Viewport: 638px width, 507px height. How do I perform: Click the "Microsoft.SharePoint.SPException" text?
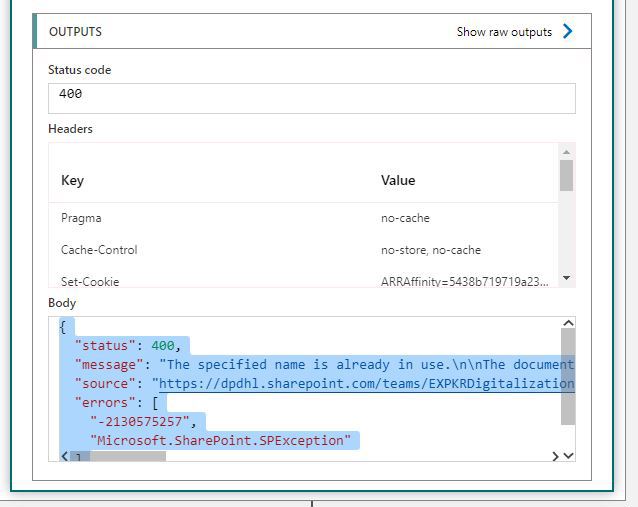[x=220, y=440]
